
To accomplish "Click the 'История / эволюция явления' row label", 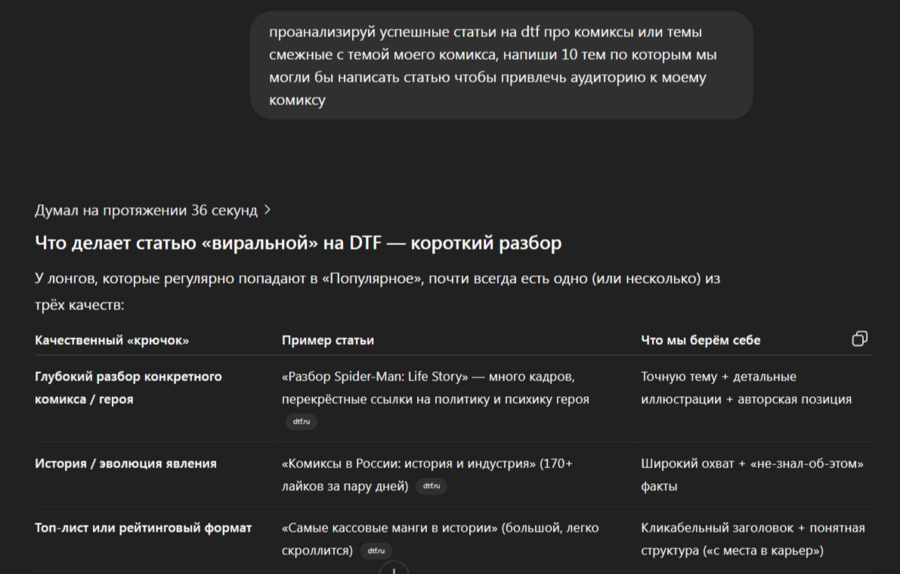I will [126, 464].
